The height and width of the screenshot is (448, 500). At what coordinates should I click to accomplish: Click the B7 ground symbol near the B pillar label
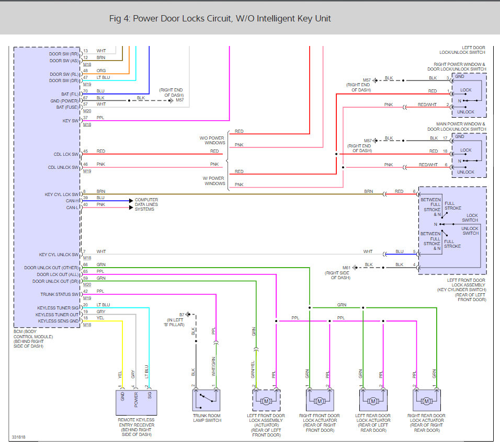[188, 315]
